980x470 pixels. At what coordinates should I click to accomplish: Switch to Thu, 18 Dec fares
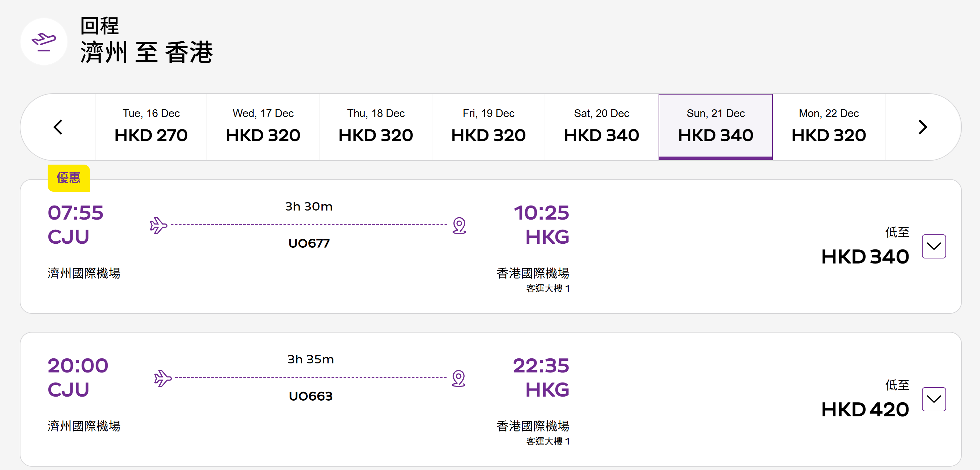point(375,127)
